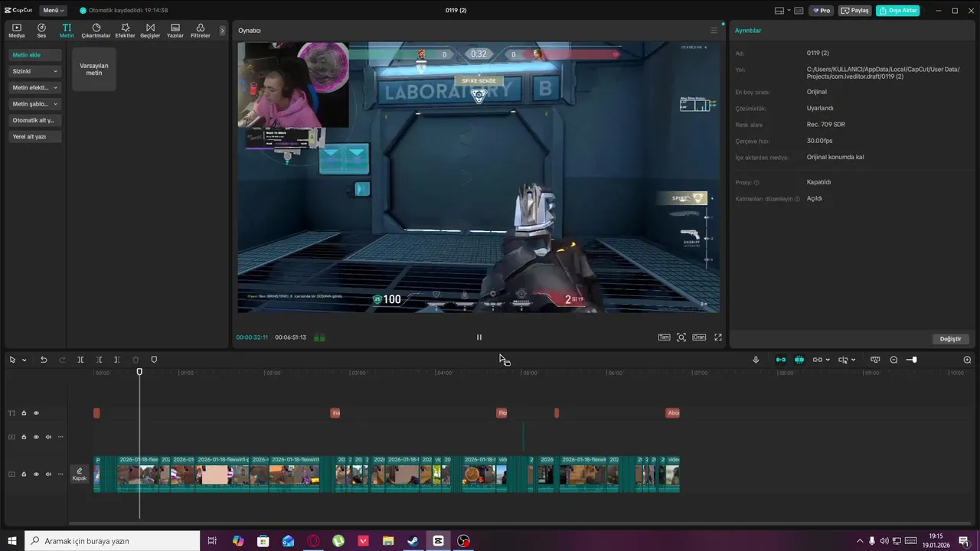This screenshot has height=551, width=980.
Task: Click the Pro badge button
Action: point(822,11)
